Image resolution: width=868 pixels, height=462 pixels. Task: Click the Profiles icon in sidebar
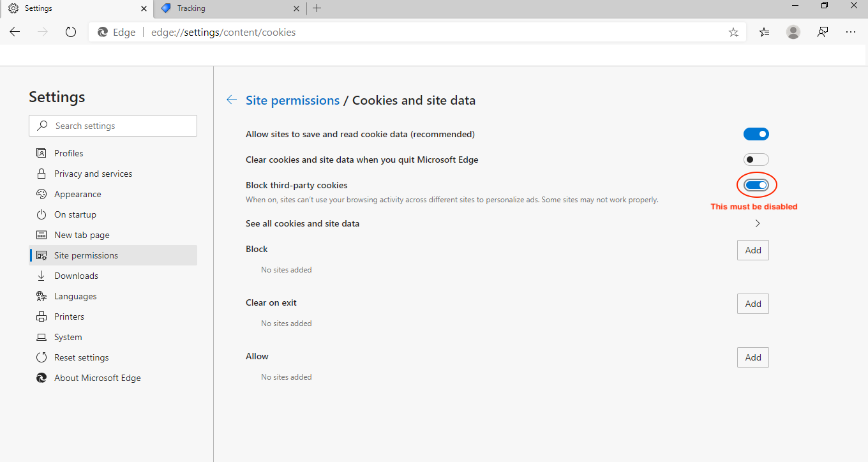(x=41, y=153)
